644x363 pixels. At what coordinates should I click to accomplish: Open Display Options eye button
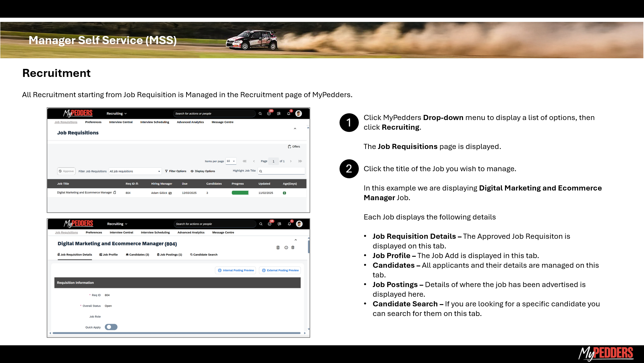pos(203,171)
